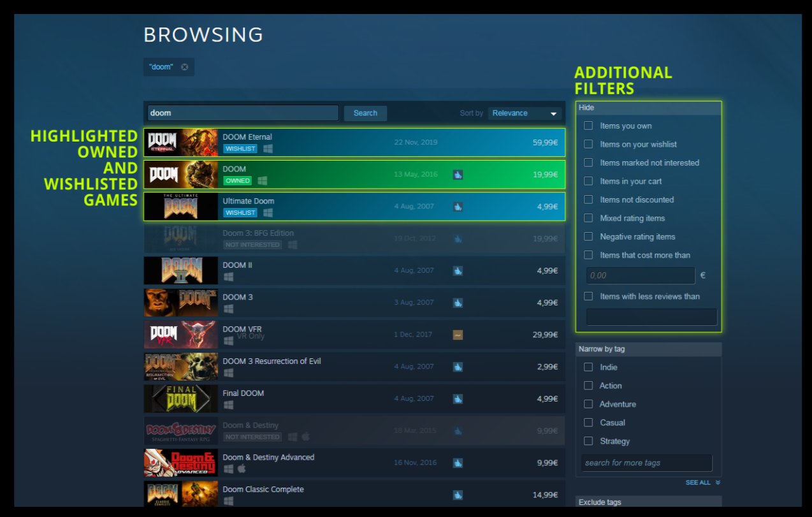This screenshot has width=812, height=517.
Task: Check the Action tag filter
Action: [x=588, y=386]
